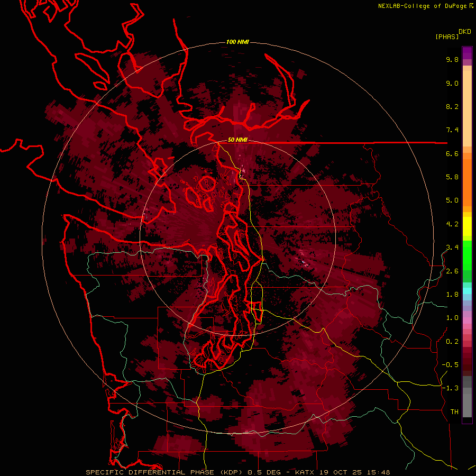Click the 50 NMI range ring label
476x476 pixels.
click(x=237, y=140)
